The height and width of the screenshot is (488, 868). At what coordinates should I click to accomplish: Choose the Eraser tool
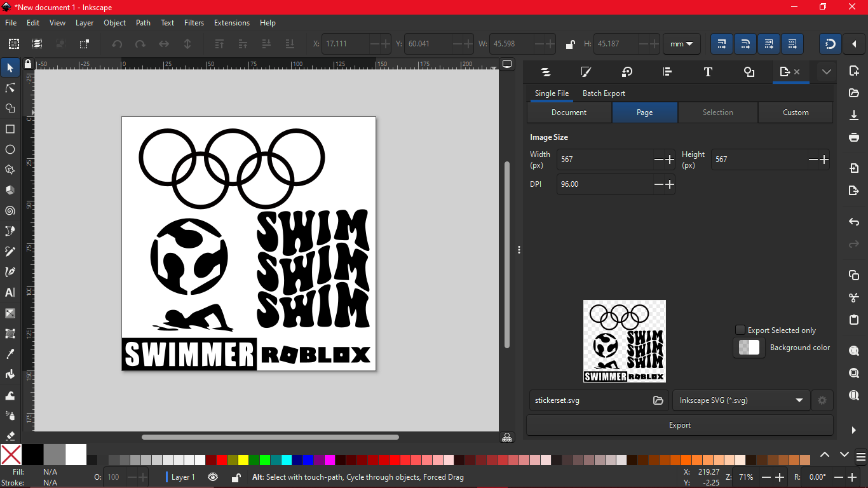[x=10, y=435]
